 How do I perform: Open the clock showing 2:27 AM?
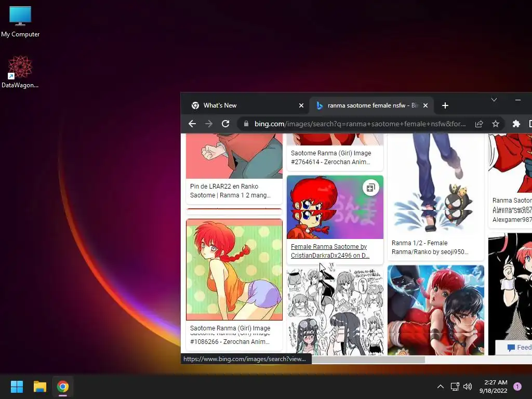click(494, 387)
